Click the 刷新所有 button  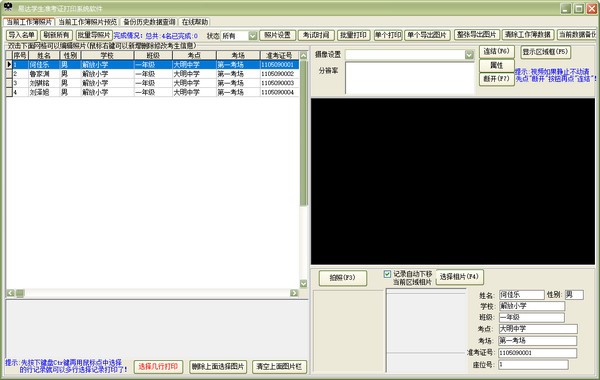pos(56,35)
